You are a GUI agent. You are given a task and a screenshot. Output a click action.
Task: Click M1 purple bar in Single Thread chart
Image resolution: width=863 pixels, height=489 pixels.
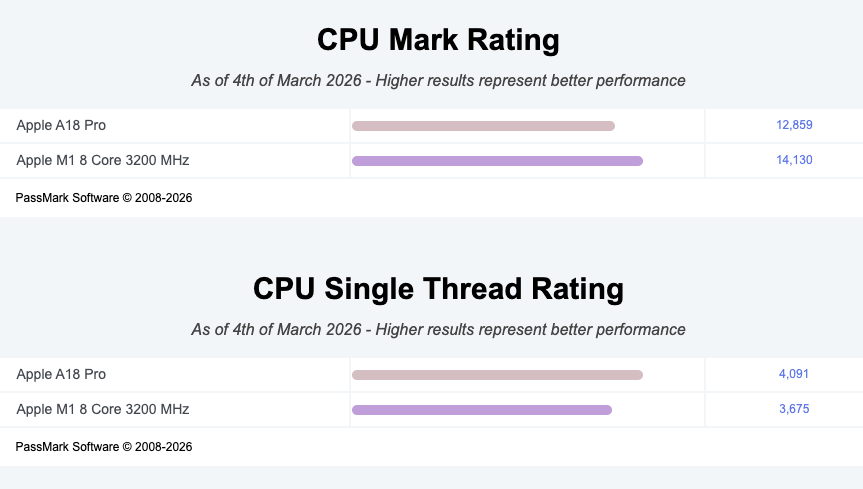click(481, 410)
